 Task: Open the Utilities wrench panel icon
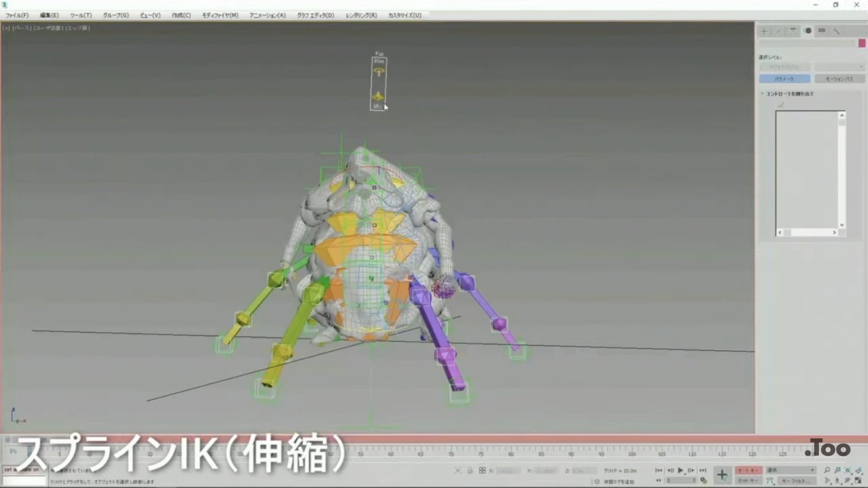[836, 31]
